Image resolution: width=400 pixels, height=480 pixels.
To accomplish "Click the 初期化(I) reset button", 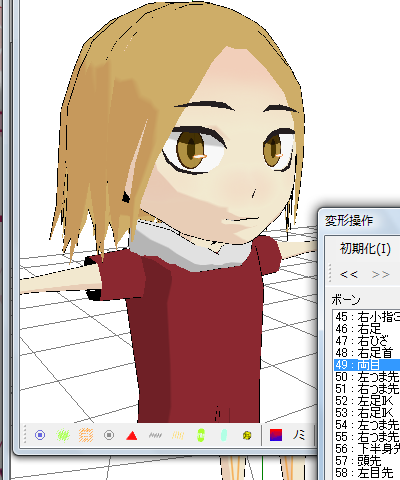I will pyautogui.click(x=365, y=248).
